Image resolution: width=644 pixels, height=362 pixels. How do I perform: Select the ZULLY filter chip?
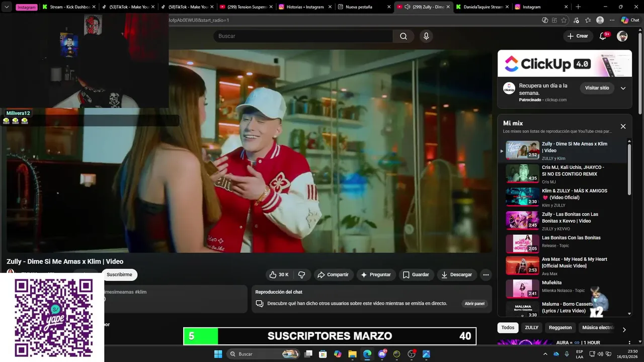pos(531,327)
